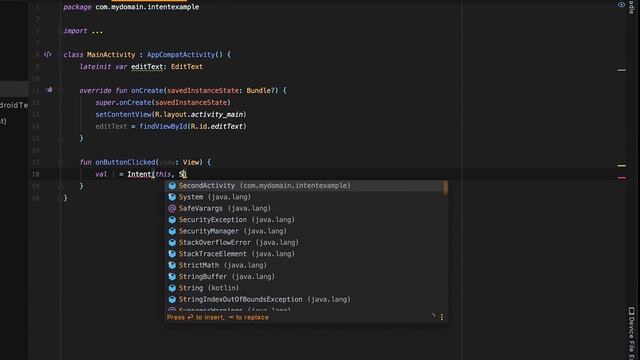
Task: Click the class icon beside SecurityException
Action: (172, 220)
